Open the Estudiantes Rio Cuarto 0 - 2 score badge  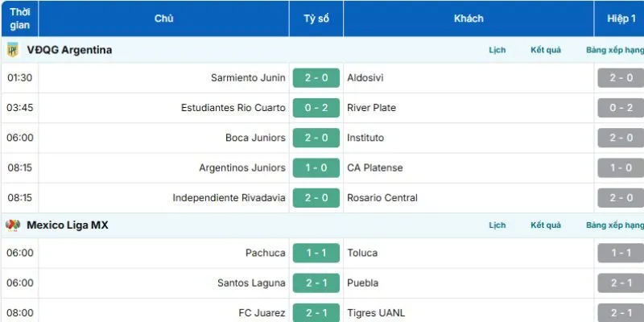(x=316, y=108)
